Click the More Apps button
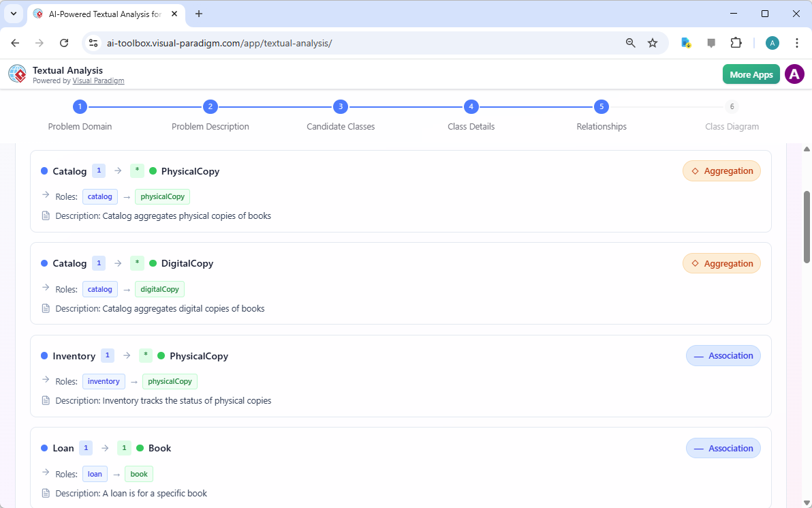Viewport: 812px width, 508px height. pos(751,74)
